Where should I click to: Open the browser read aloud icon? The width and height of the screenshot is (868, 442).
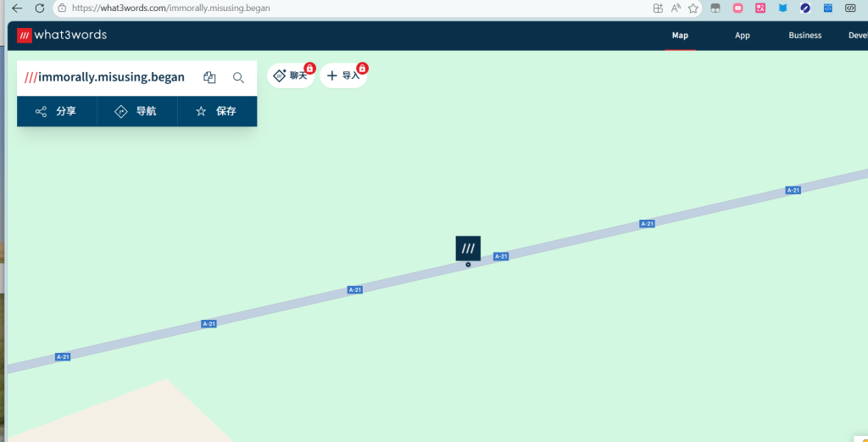click(676, 8)
